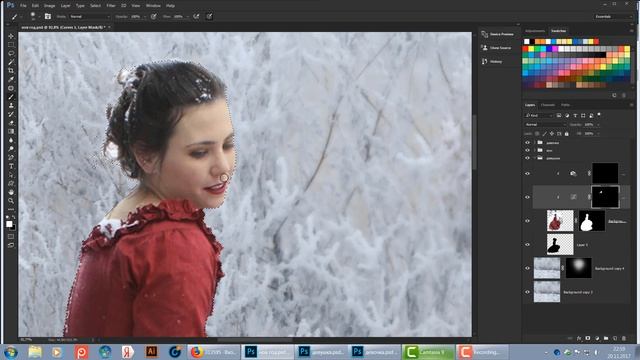640x360 pixels.
Task: Expand the second layer group folder
Action: (534, 150)
